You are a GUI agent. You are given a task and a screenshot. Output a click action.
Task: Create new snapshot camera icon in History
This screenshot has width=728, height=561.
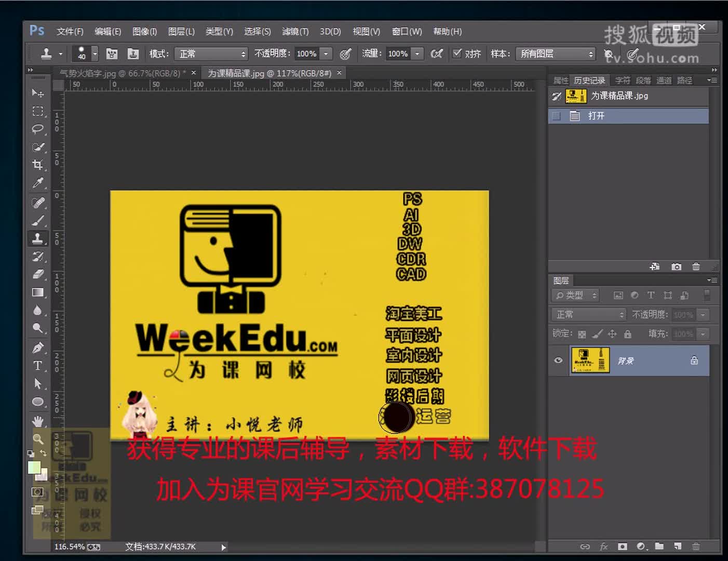676,266
